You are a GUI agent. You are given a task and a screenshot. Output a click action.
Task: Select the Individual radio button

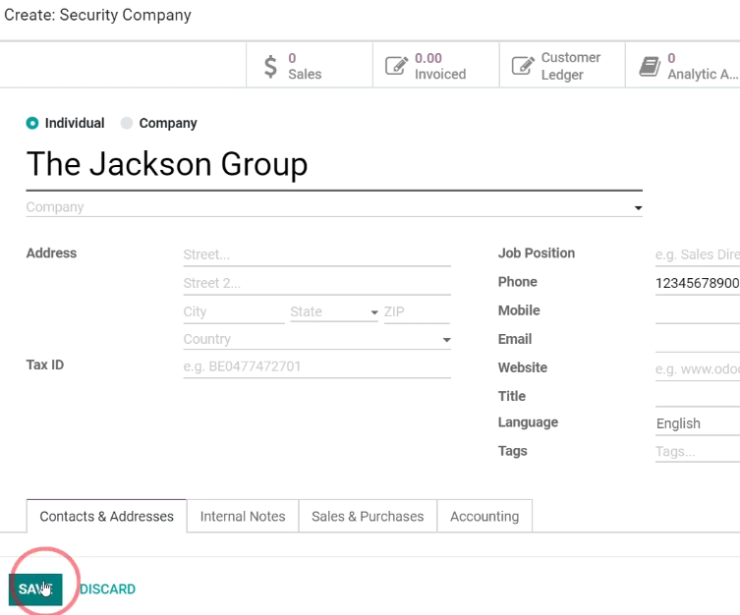pyautogui.click(x=32, y=123)
